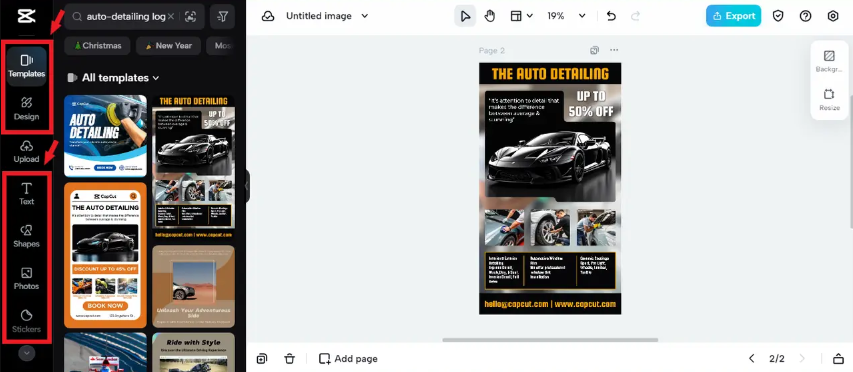The height and width of the screenshot is (372, 853).
Task: Duplicate Page 2 using copy icon
Action: [595, 50]
